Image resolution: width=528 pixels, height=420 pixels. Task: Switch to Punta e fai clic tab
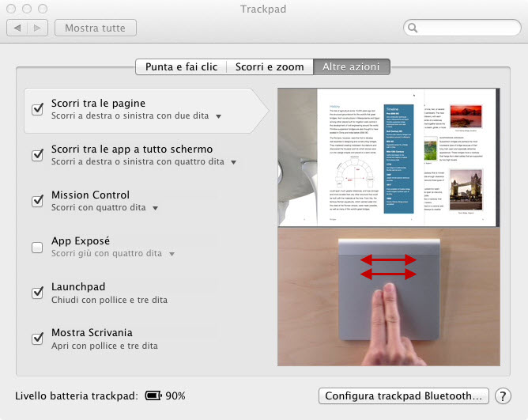(181, 67)
